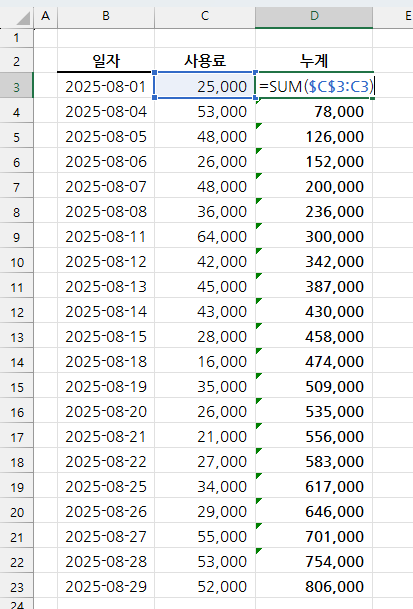Click usage fee cell 45,000

(205, 286)
